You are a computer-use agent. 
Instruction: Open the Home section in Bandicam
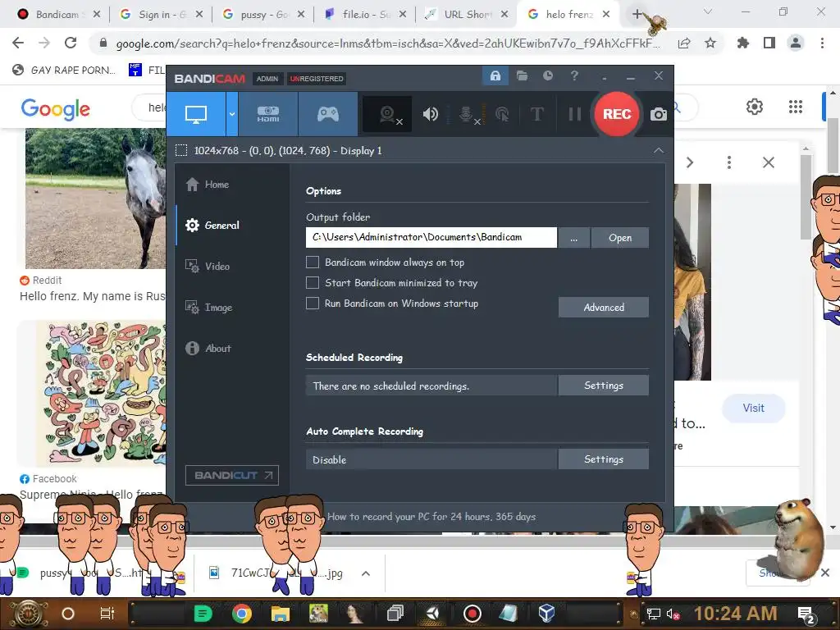coord(208,185)
